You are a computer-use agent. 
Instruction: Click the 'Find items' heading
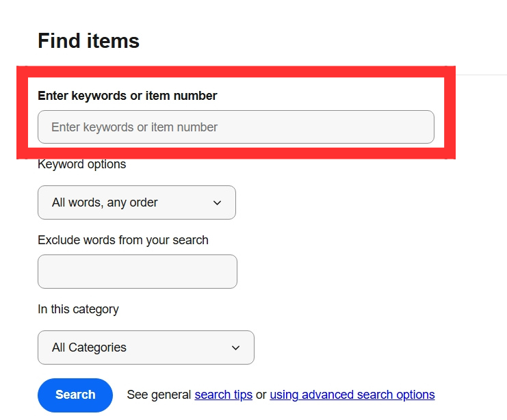(88, 41)
